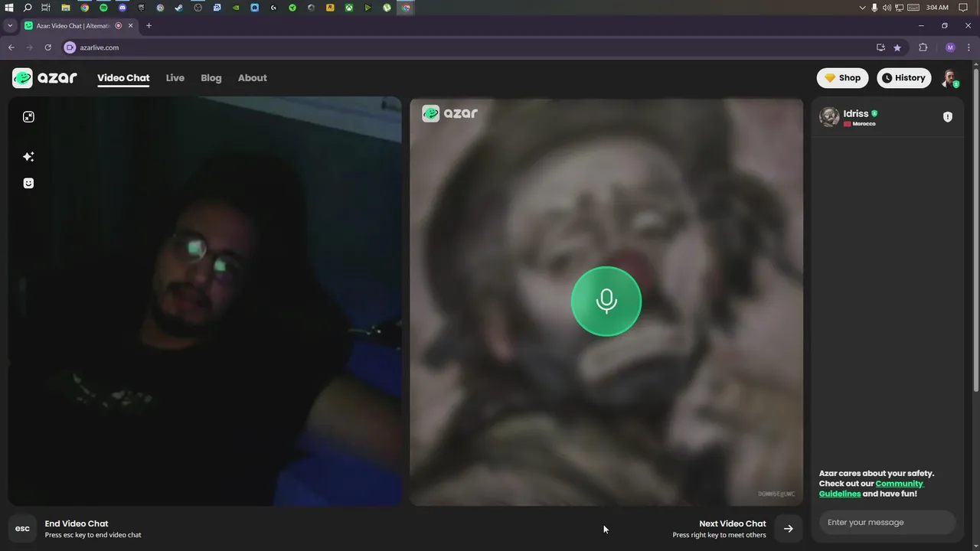Close the Azar Video Chat browser tab

[130, 25]
